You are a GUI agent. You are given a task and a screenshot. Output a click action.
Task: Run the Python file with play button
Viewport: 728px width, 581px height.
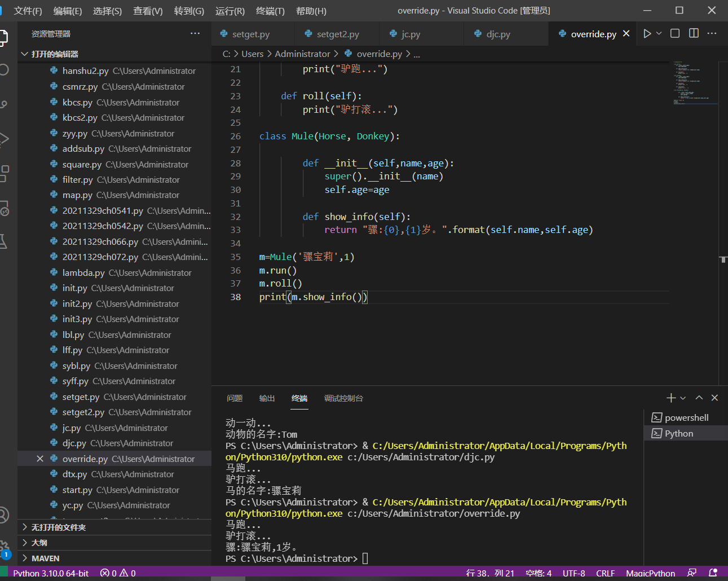click(x=647, y=34)
